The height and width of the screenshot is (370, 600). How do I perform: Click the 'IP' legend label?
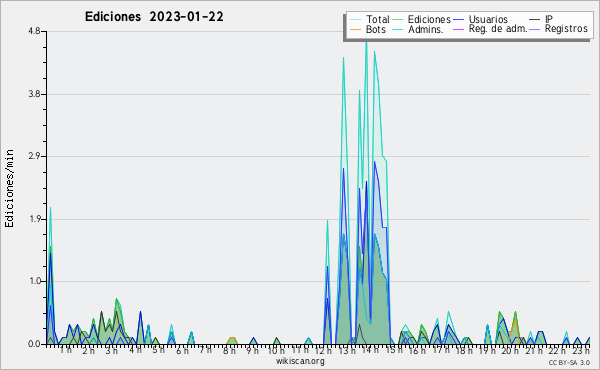pos(549,19)
